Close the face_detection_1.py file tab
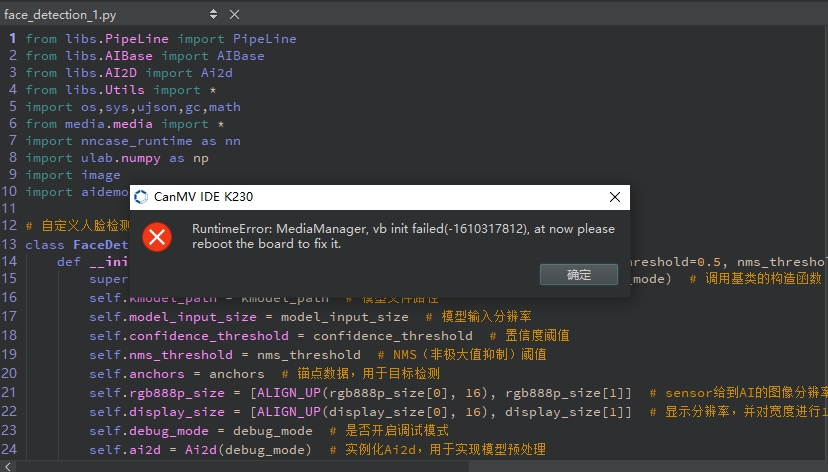The image size is (828, 472). tap(234, 15)
